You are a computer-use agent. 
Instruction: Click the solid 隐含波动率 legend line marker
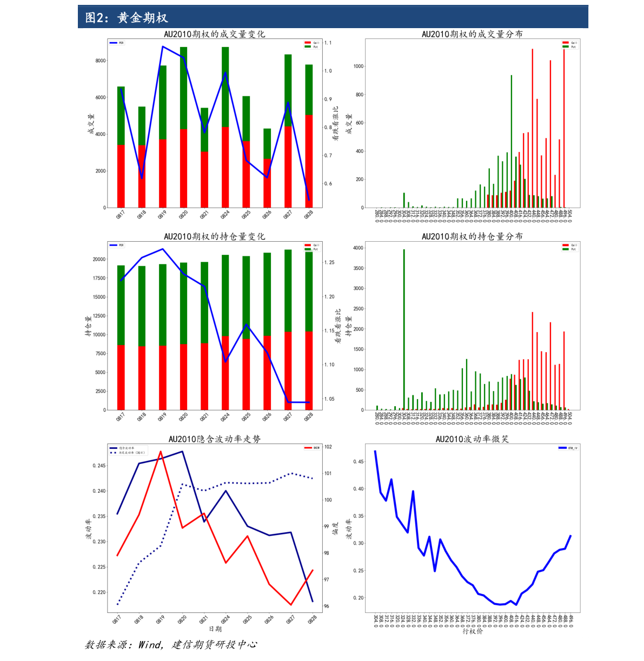(114, 448)
